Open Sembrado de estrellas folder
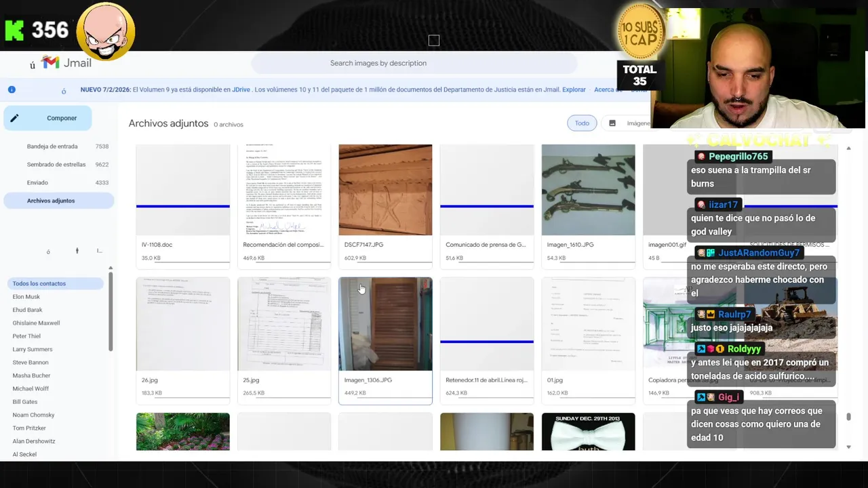Image resolution: width=868 pixels, height=488 pixels. click(x=57, y=165)
